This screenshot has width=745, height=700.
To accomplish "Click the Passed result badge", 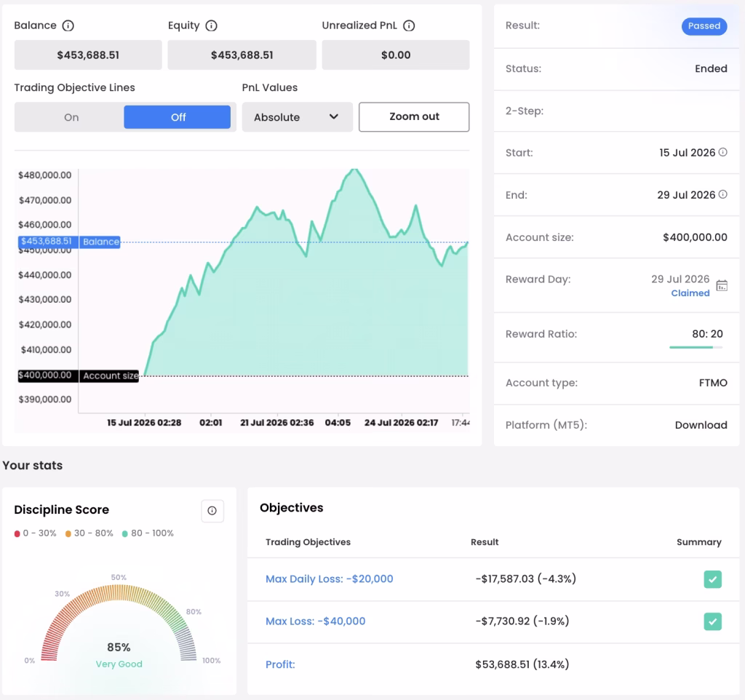I will tap(704, 26).
